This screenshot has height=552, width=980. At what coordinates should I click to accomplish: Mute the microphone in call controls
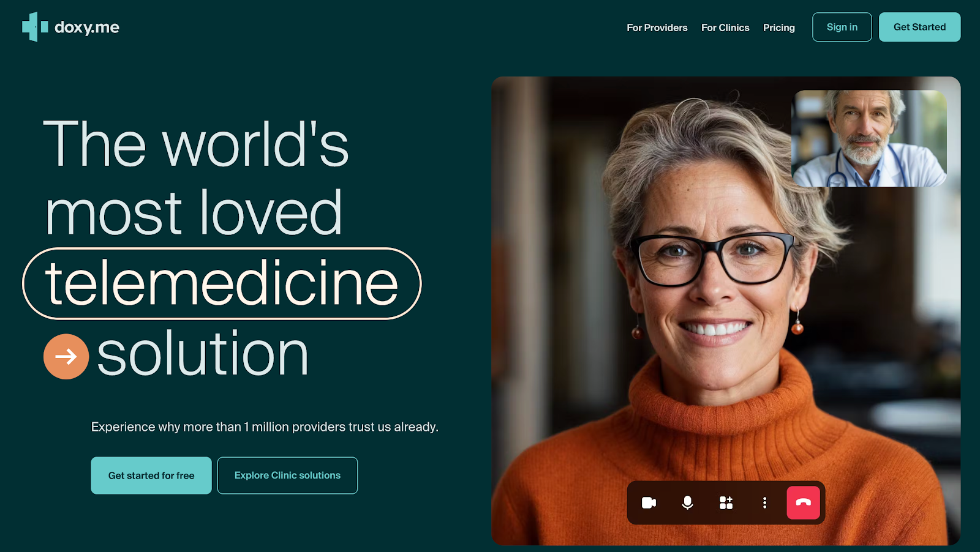687,503
